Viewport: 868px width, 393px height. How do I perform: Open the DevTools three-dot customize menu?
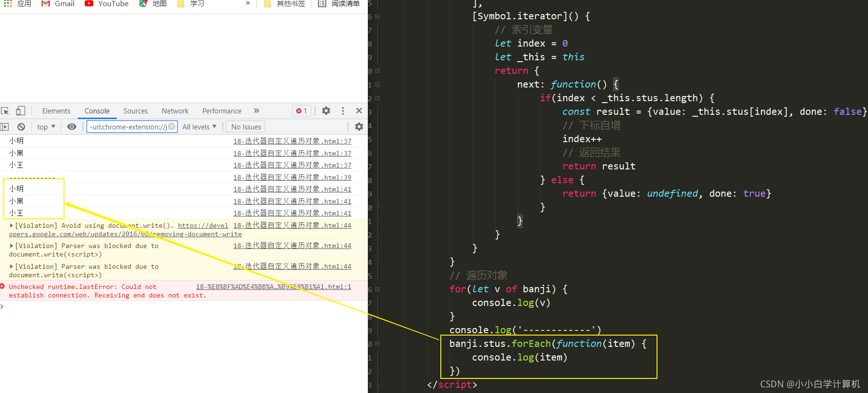[343, 111]
